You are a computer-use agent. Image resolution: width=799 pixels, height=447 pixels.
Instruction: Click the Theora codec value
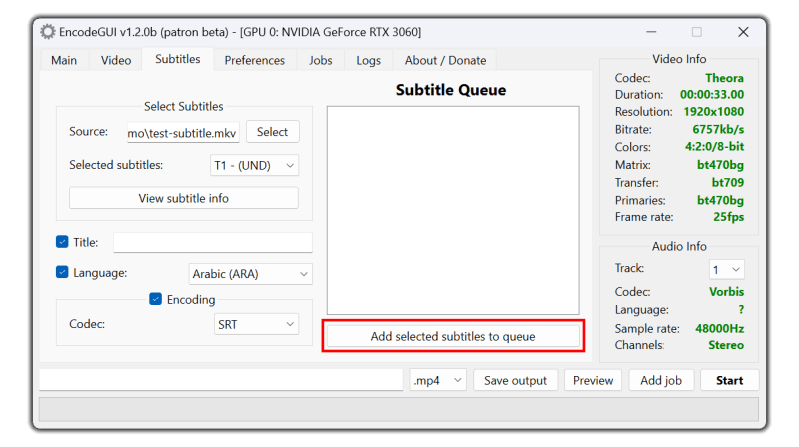[724, 78]
